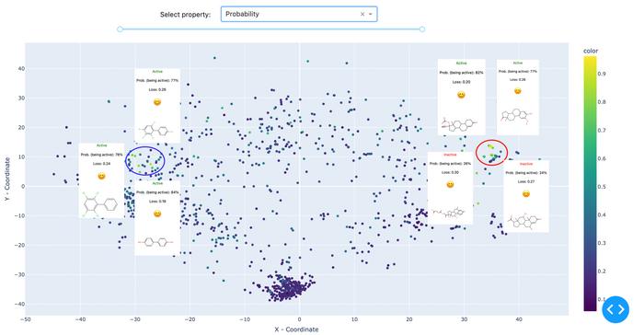
Task: Click the 'X - Coordinate' axis title
Action: tap(296, 329)
